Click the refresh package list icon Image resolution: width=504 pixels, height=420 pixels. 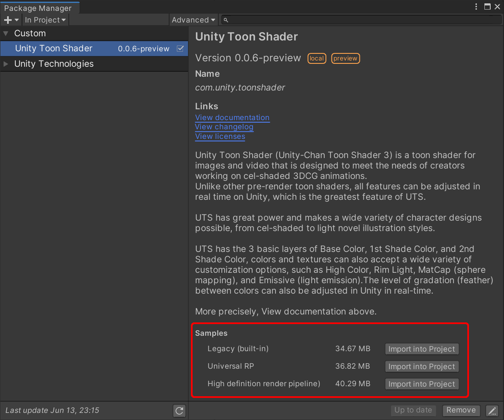tap(179, 411)
